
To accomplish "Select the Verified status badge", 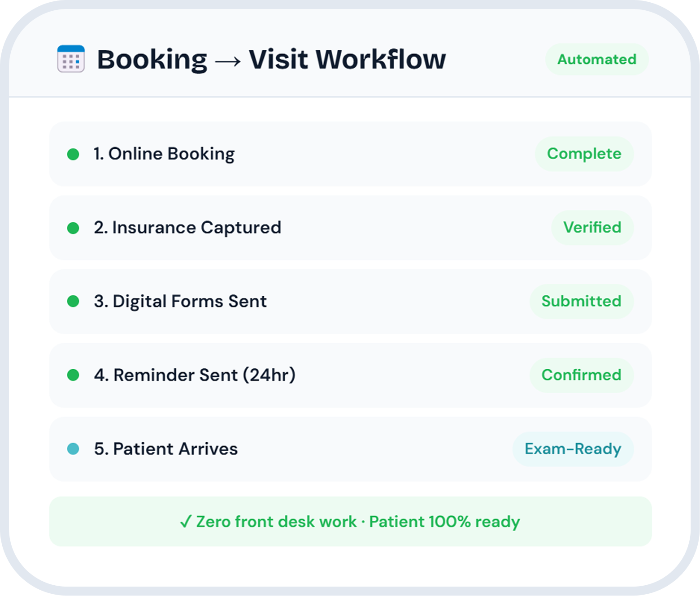I will [592, 228].
